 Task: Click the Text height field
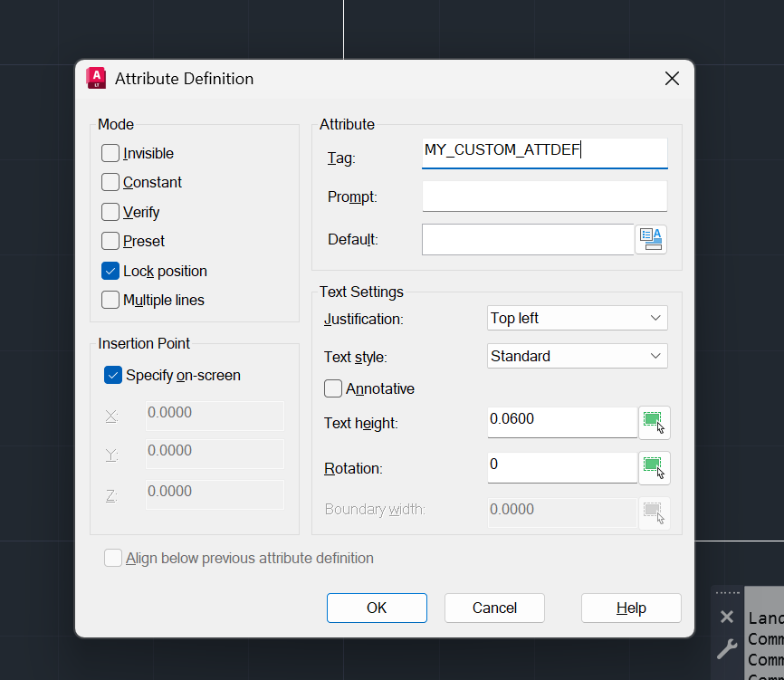coord(562,423)
